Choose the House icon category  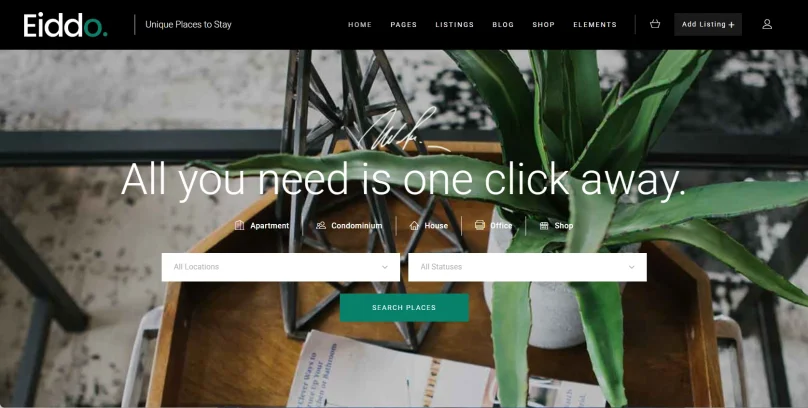[x=414, y=226]
